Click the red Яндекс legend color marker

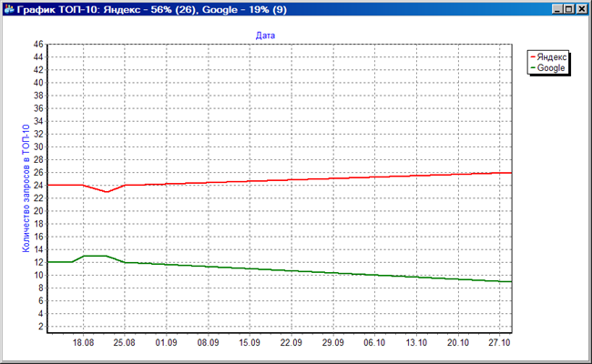533,57
